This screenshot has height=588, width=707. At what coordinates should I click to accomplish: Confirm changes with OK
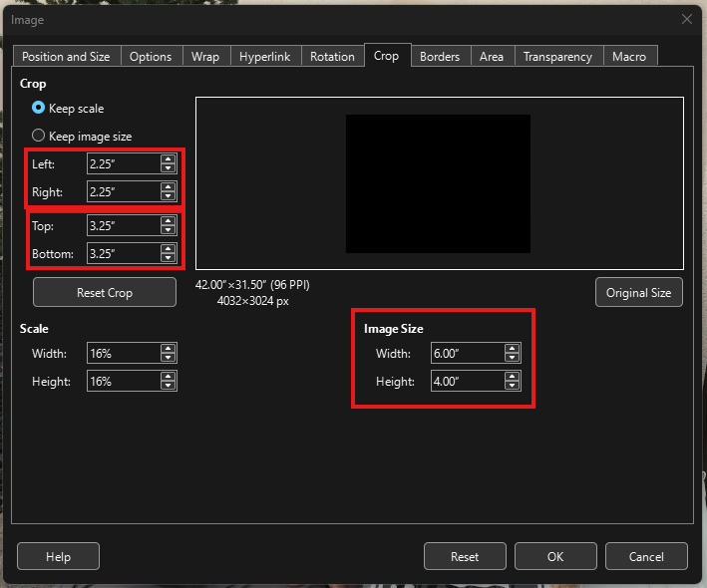(555, 556)
